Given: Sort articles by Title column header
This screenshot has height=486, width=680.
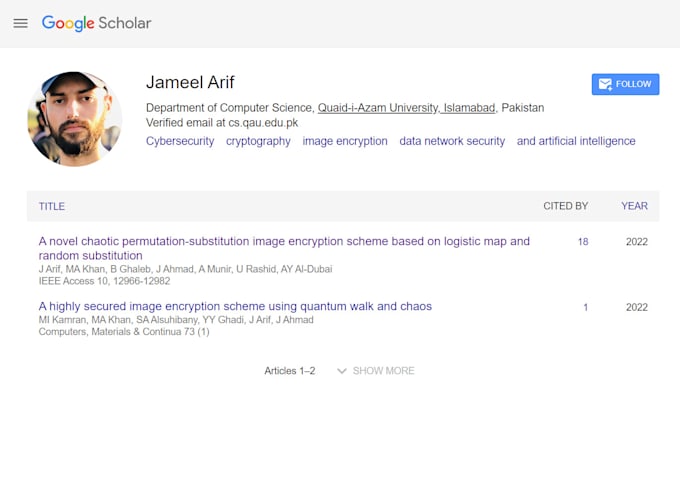Looking at the screenshot, I should (x=52, y=206).
